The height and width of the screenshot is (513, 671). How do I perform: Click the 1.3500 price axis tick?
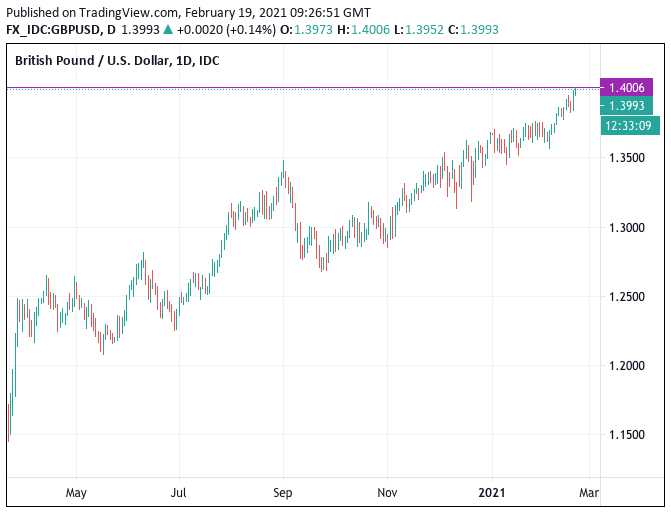[x=626, y=158]
